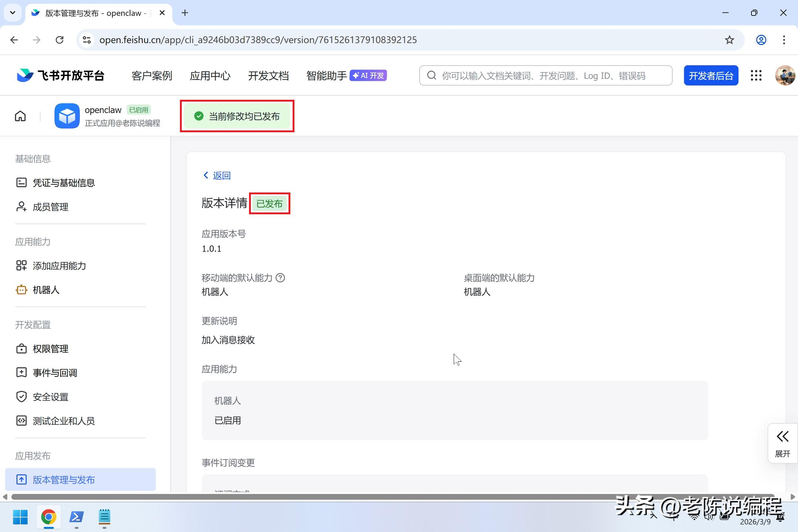Open Chrome's three-dot menu

click(x=784, y=40)
